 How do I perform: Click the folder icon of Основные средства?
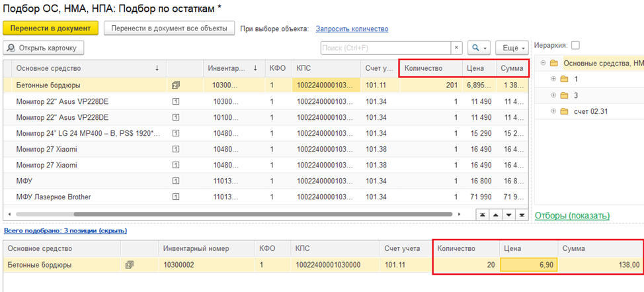point(554,64)
